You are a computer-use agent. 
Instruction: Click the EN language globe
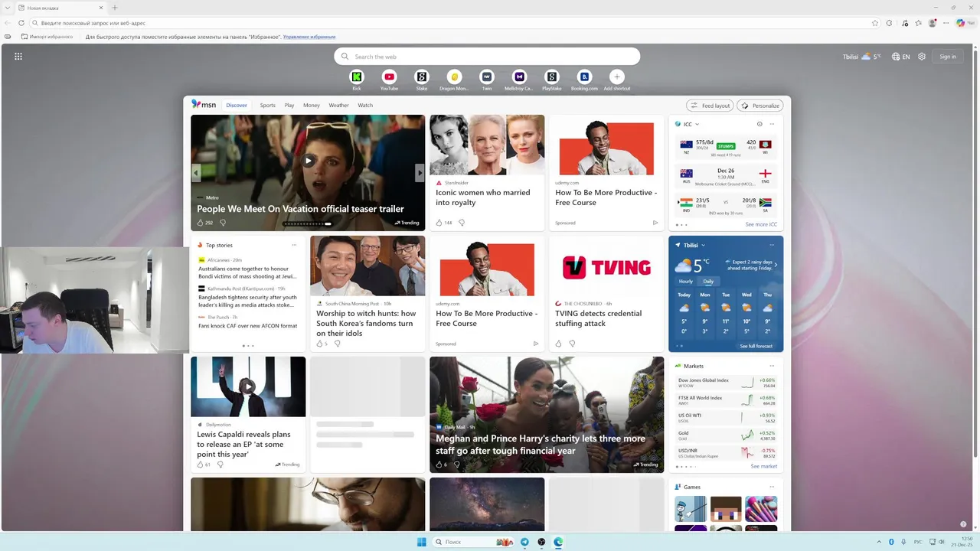[x=901, y=57]
